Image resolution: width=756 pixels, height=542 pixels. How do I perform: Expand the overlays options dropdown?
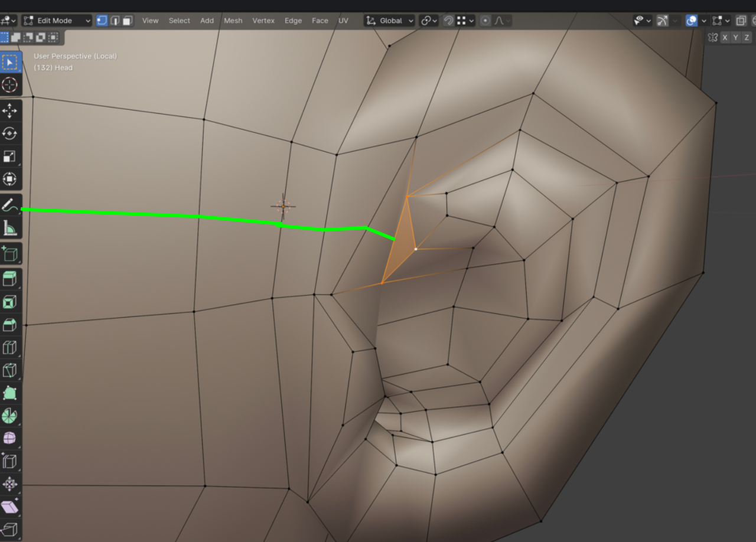[703, 21]
